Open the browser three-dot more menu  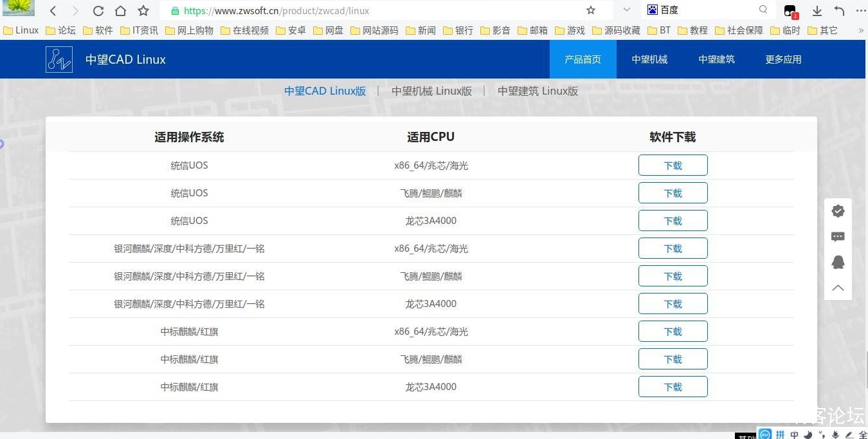tap(861, 11)
